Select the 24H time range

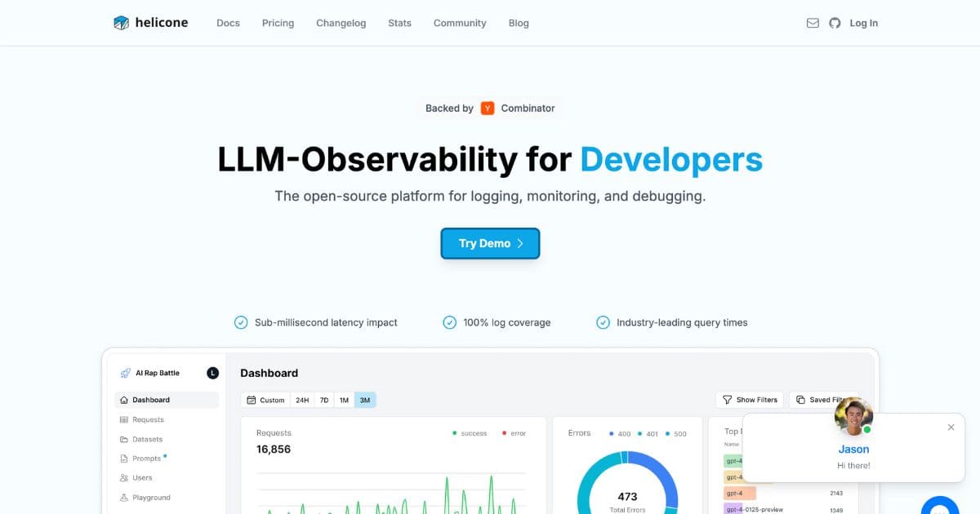tap(302, 400)
